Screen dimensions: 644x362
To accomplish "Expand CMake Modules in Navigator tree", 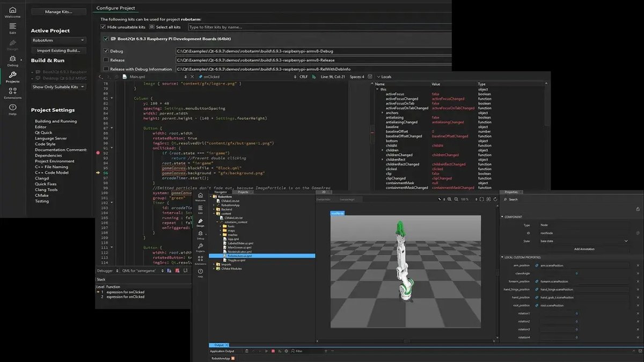I will pos(214,269).
